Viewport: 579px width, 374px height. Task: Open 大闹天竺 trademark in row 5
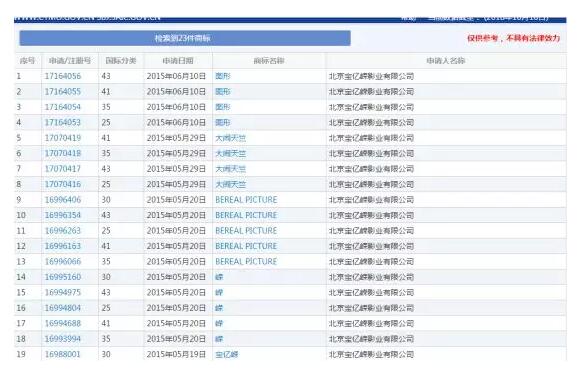coord(230,138)
